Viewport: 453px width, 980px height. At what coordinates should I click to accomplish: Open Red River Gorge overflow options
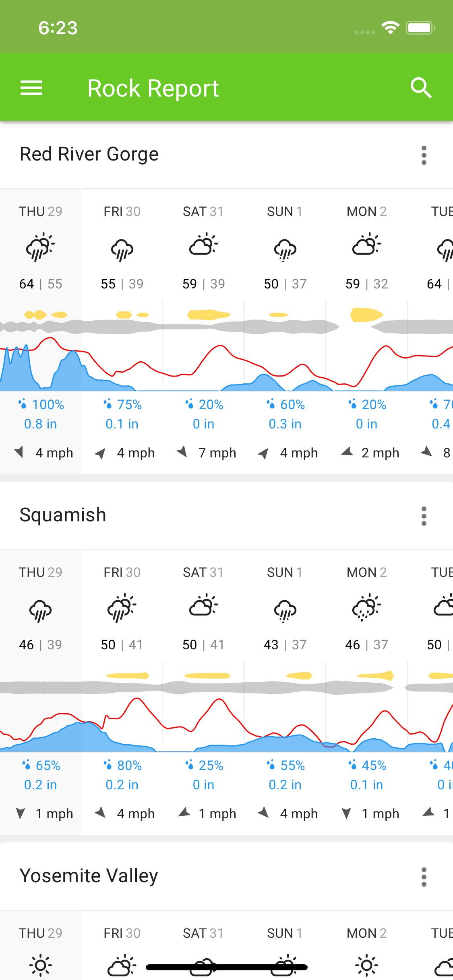(x=424, y=155)
